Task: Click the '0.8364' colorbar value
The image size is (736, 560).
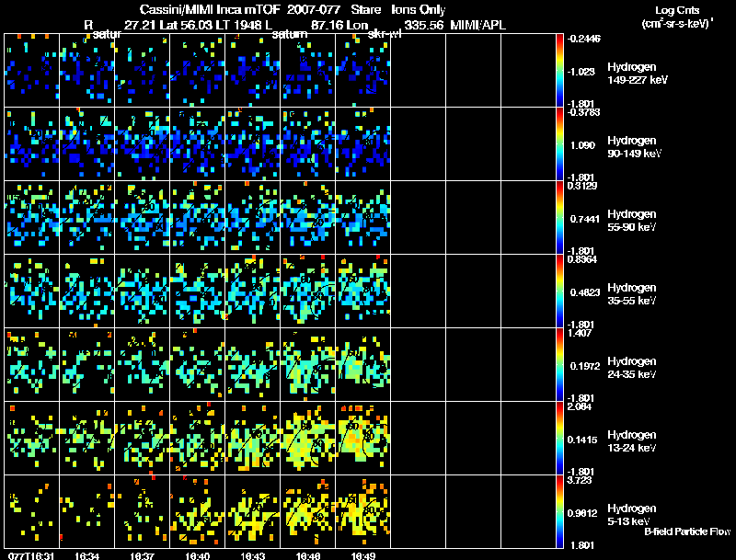Action: point(582,260)
